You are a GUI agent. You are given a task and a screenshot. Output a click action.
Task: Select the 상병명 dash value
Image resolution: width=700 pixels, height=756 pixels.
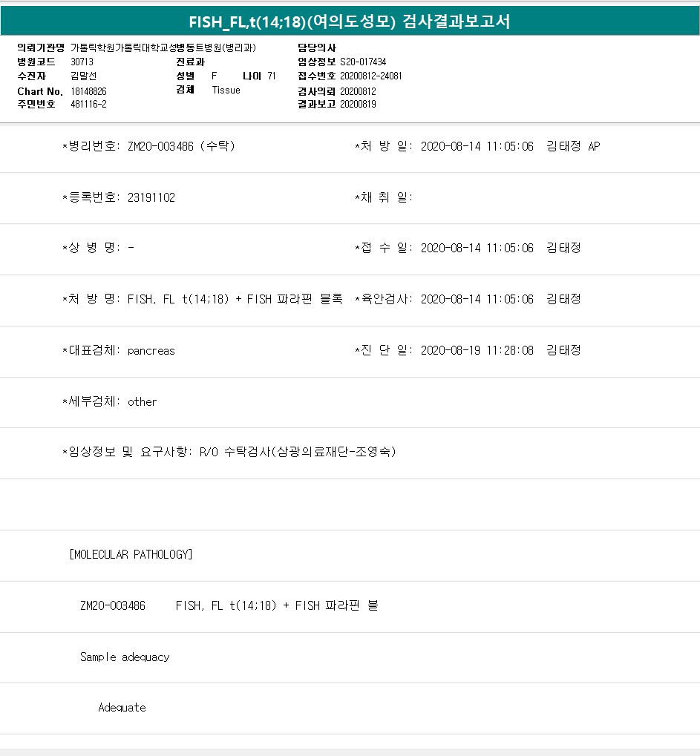pyautogui.click(x=131, y=248)
